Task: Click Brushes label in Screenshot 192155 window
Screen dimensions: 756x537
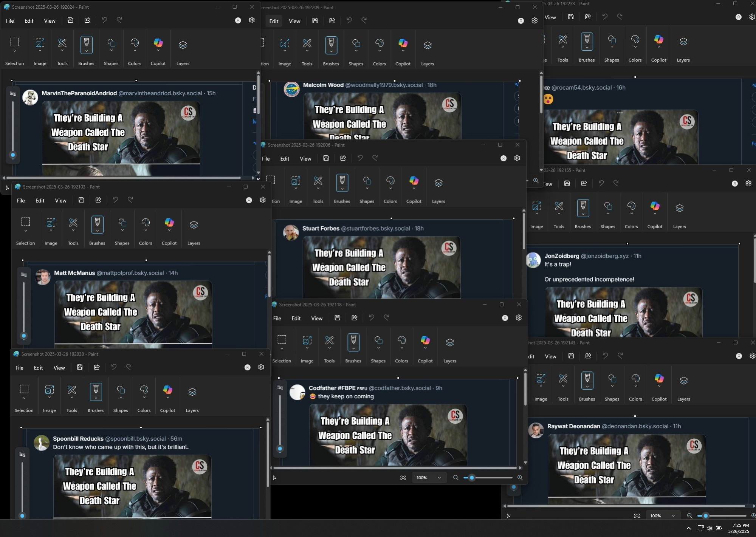Action: [582, 227]
